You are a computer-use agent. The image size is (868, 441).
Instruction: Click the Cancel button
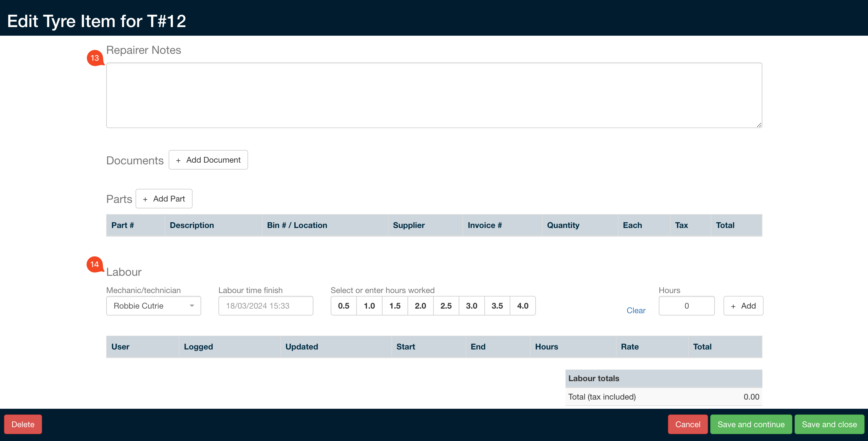[x=688, y=424]
